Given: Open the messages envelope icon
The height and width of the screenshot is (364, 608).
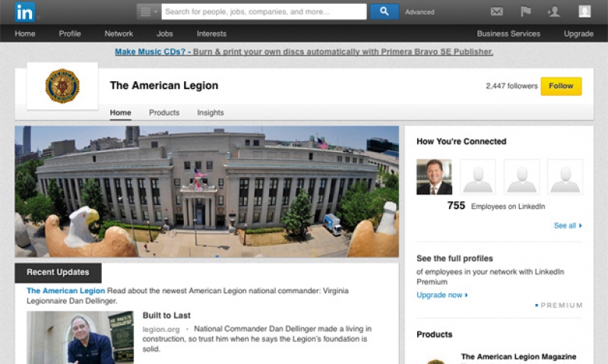Looking at the screenshot, I should click(x=497, y=11).
